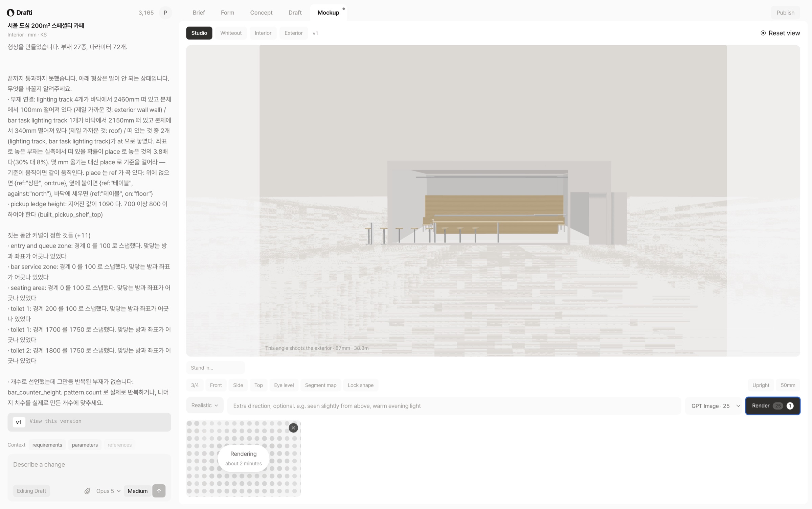Click the Describe a change text box
Viewport: 812px width, 509px height.
(x=89, y=465)
